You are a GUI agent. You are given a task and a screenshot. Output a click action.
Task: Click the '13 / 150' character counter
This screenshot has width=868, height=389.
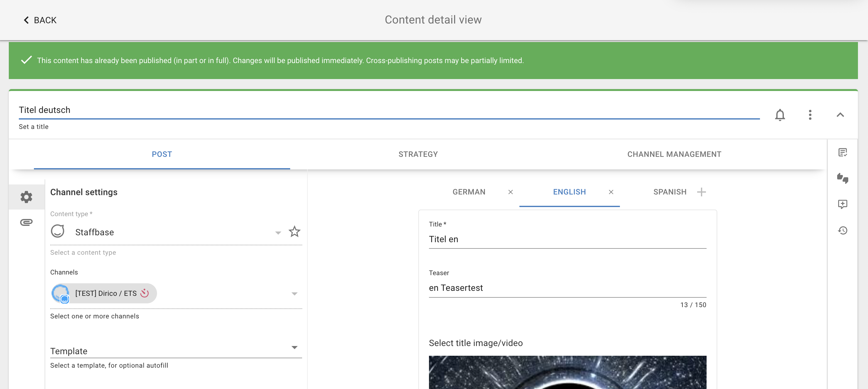click(693, 305)
